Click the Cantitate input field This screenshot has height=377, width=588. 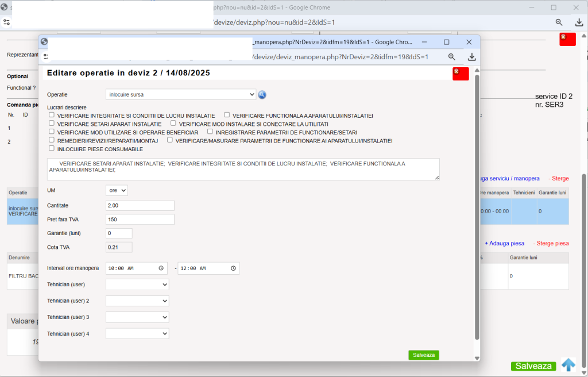point(140,205)
